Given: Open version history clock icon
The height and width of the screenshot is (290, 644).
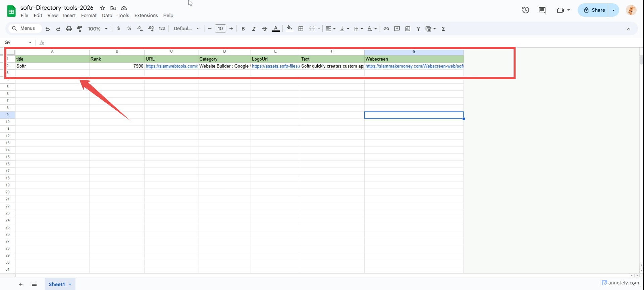Looking at the screenshot, I should click(525, 10).
